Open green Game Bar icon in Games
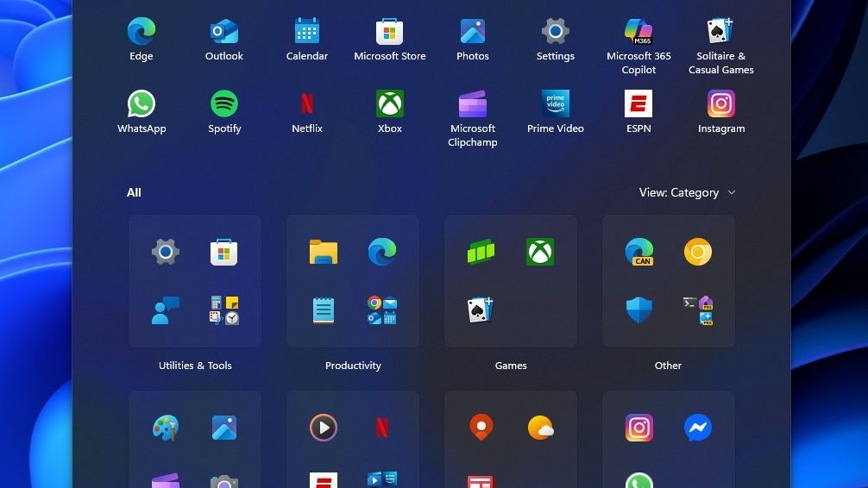This screenshot has height=488, width=868. (481, 253)
